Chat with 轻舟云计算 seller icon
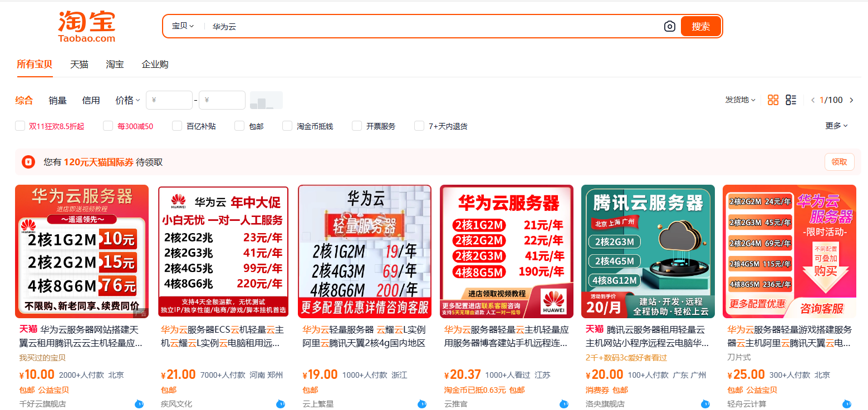This screenshot has height=410, width=868. coord(847,404)
